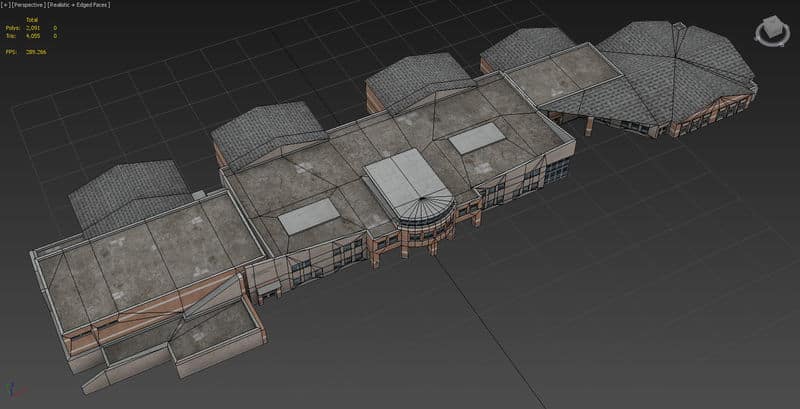Viewport: 800px width, 409px height.
Task: Click the XYZ axis tripod gizmo
Action: coord(11,390)
